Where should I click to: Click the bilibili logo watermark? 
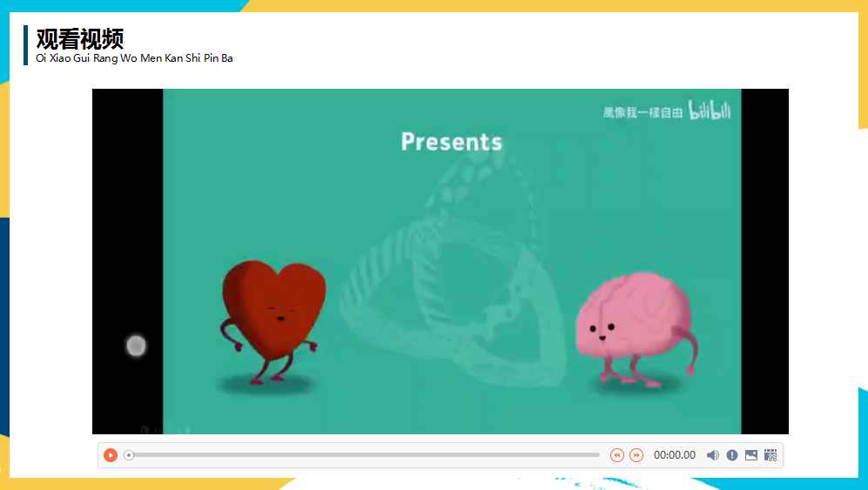(710, 111)
